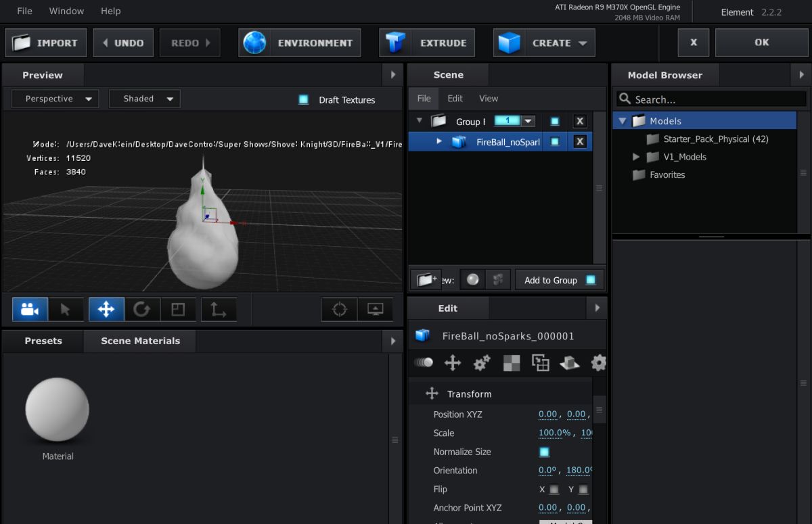Expand the FireBall_noSparks model row arrow
The width and height of the screenshot is (812, 524).
439,141
